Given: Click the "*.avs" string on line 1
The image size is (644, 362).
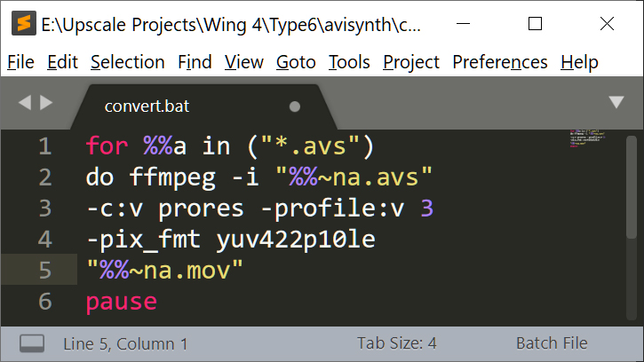Looking at the screenshot, I should pyautogui.click(x=311, y=146).
